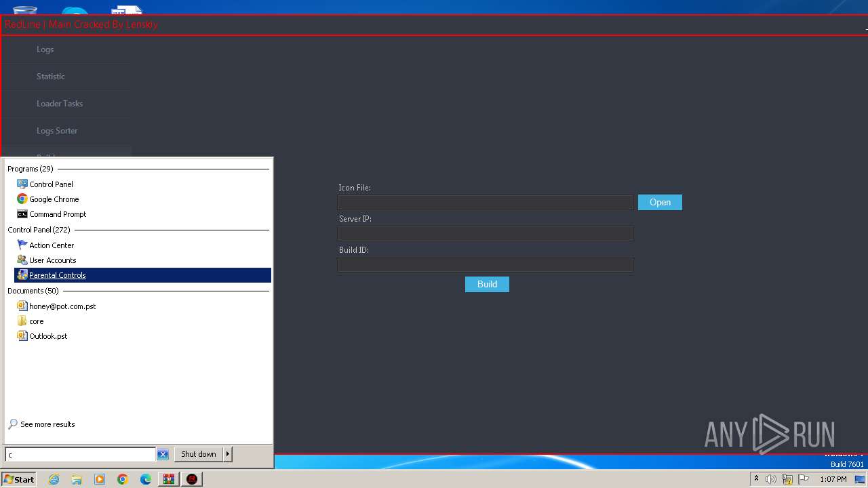The height and width of the screenshot is (488, 868).
Task: Open Command Prompt from Start results
Action: (58, 214)
